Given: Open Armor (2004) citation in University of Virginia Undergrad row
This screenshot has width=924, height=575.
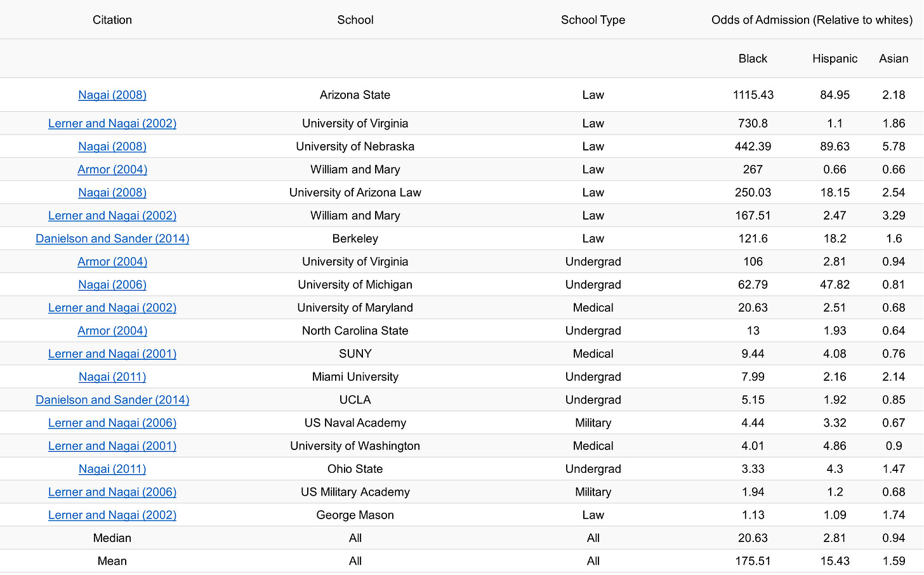Looking at the screenshot, I should pyautogui.click(x=112, y=261).
